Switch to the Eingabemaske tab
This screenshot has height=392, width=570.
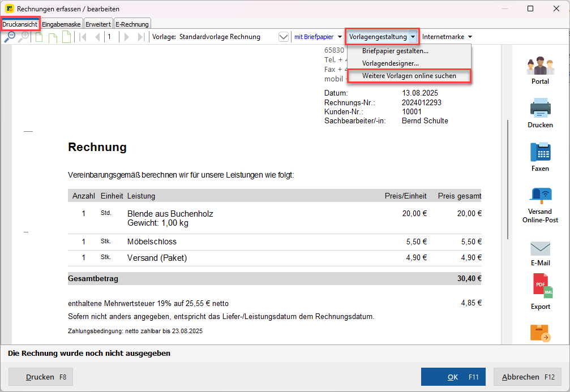[62, 24]
